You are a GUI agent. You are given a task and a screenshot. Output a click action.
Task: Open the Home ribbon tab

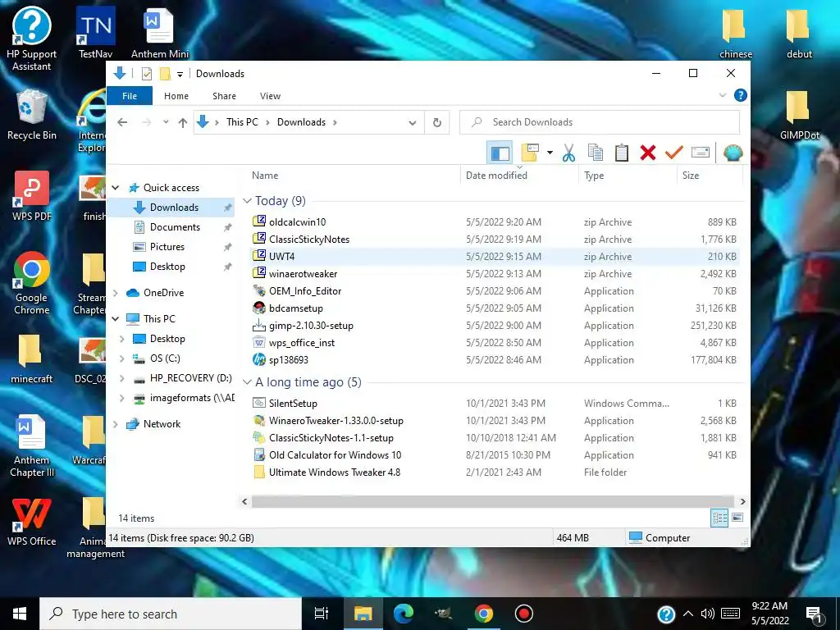[176, 96]
